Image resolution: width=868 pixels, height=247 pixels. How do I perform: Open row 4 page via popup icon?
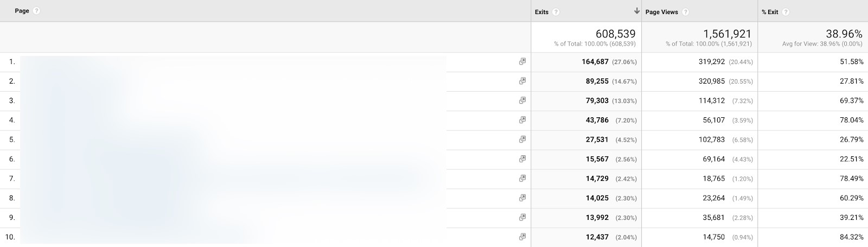522,120
